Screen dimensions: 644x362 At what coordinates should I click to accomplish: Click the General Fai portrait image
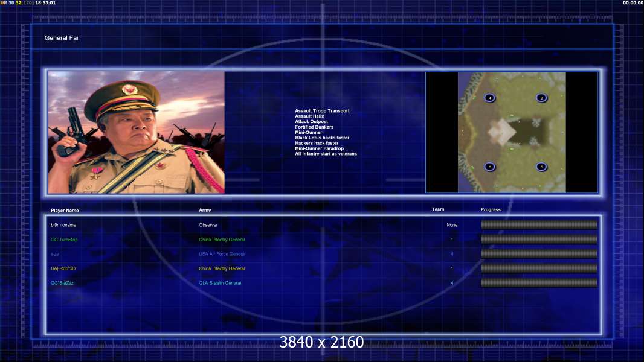click(x=137, y=132)
